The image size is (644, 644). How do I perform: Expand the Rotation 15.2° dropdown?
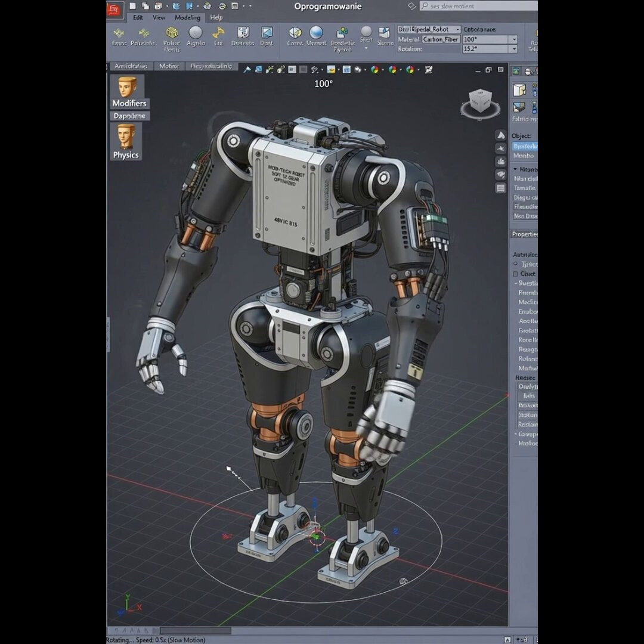[x=514, y=49]
